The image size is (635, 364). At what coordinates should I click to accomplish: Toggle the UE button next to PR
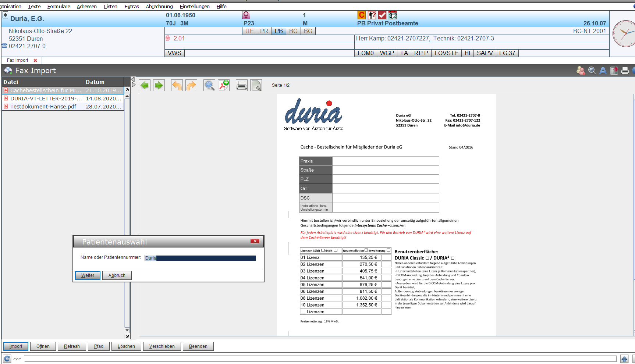249,31
